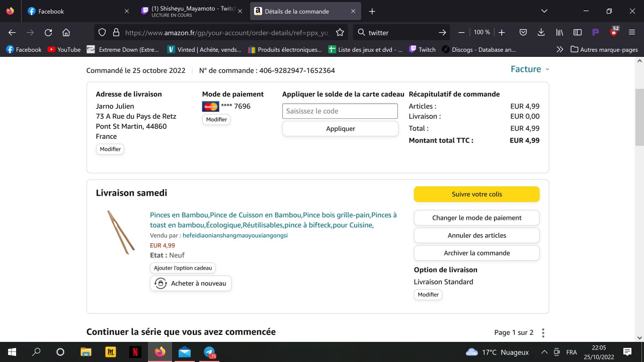Click Annuler des articles button
This screenshot has height=362, width=644.
point(476,235)
